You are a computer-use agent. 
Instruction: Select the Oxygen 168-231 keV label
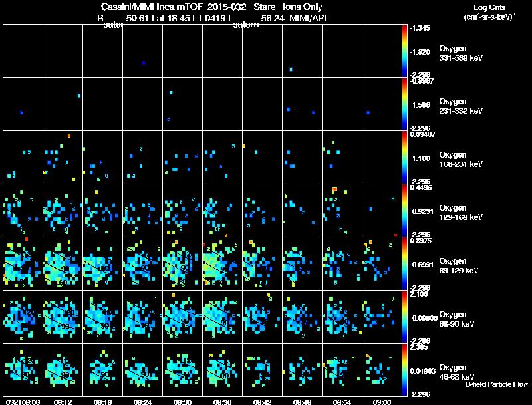coord(461,160)
